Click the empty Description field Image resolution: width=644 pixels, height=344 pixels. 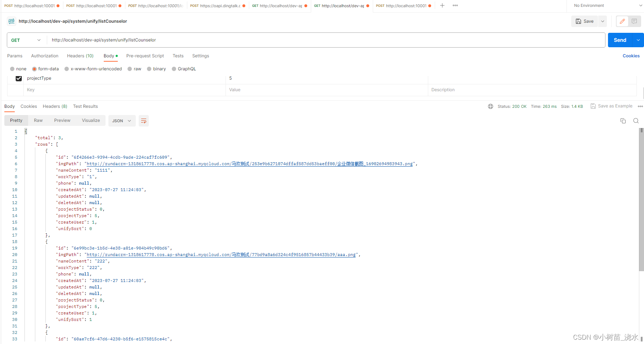coord(532,90)
